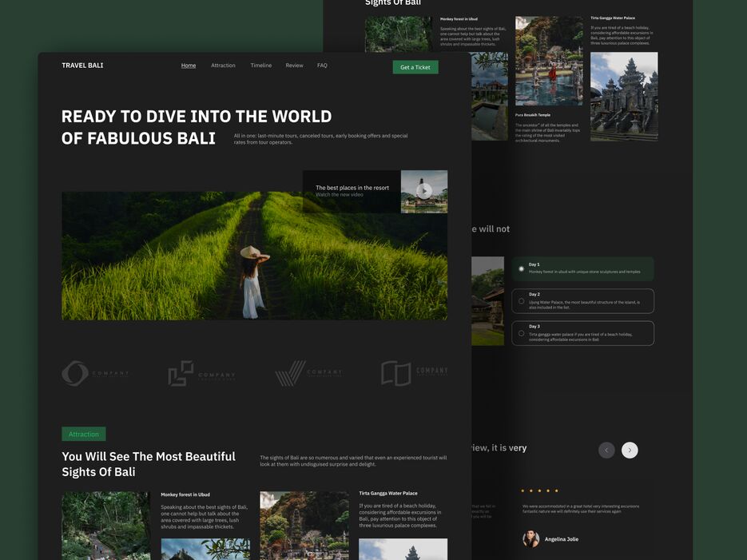Open the Home navigation link
The width and height of the screenshot is (747, 560).
click(189, 66)
